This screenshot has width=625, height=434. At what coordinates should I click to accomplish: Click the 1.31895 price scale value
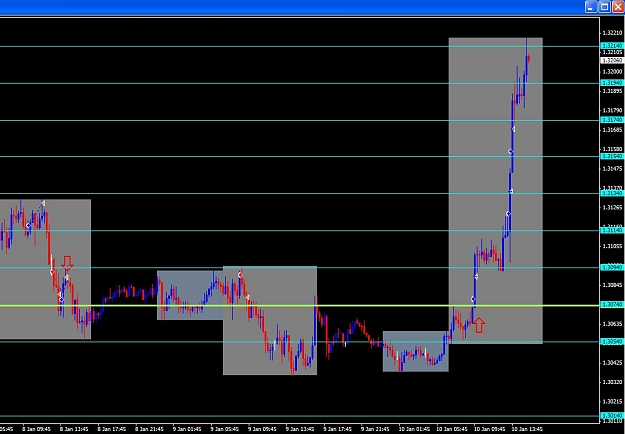click(x=613, y=91)
